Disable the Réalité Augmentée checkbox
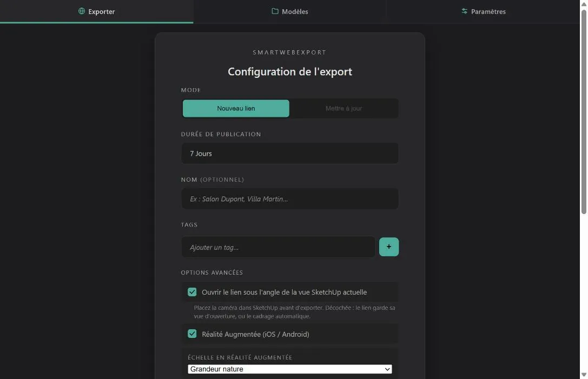Viewport: 588px width, 379px height. pos(192,334)
